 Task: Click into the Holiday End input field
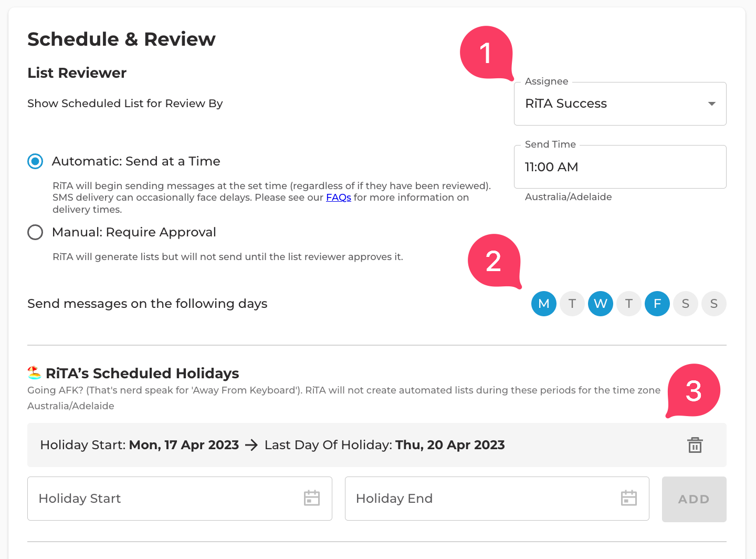pyautogui.click(x=497, y=499)
